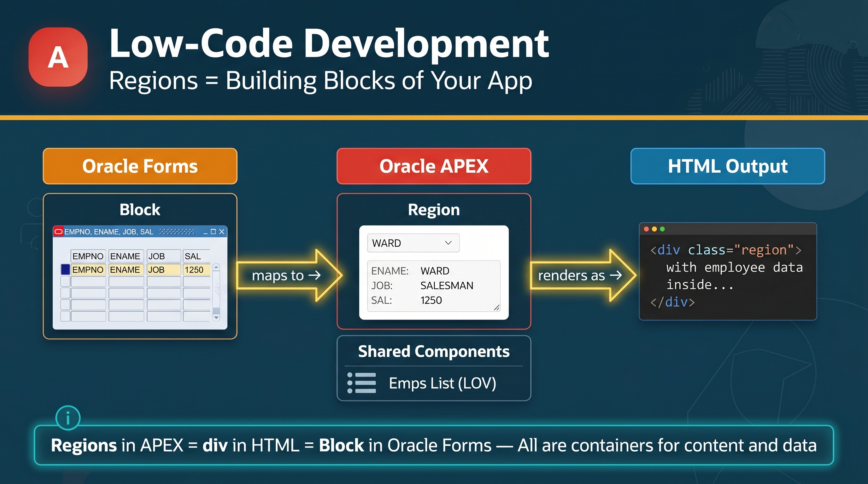This screenshot has height=484, width=868.
Task: Click the SALESMAN job value
Action: (x=447, y=285)
